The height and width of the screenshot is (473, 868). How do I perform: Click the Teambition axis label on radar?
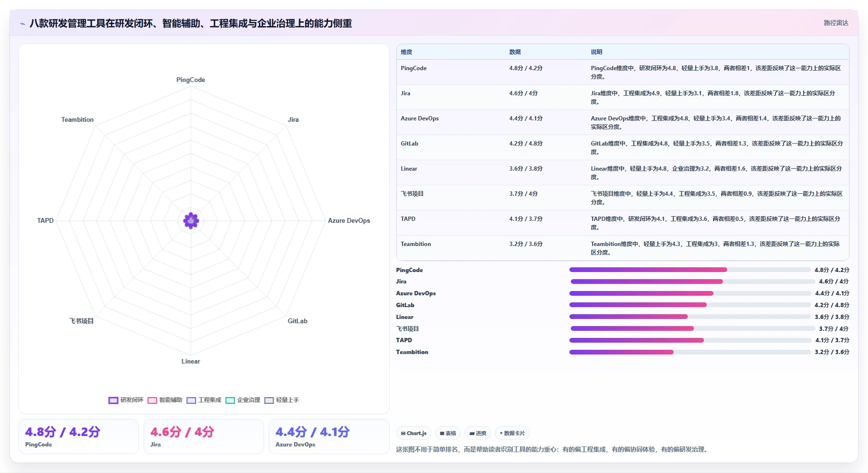[77, 119]
